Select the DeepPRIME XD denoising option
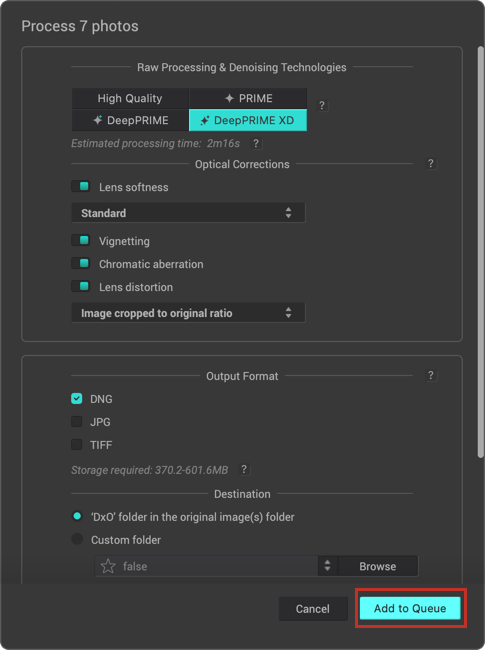 (x=248, y=120)
